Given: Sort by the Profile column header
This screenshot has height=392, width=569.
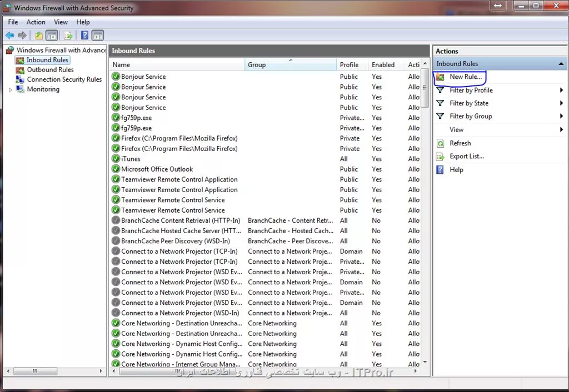Looking at the screenshot, I should [x=352, y=64].
